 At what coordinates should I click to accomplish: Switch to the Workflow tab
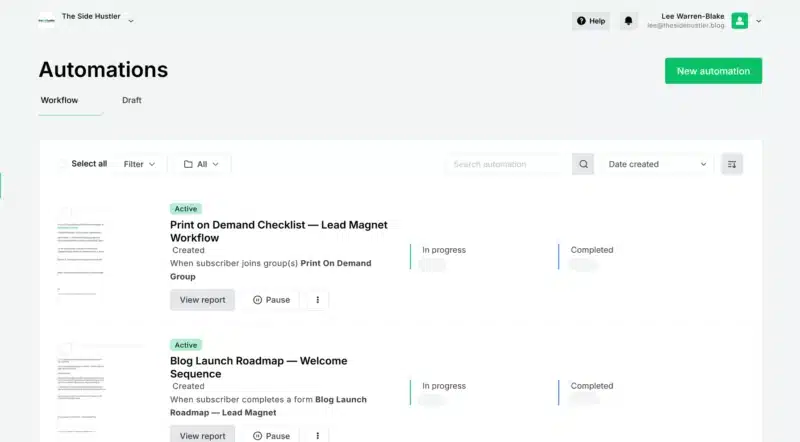pos(59,100)
